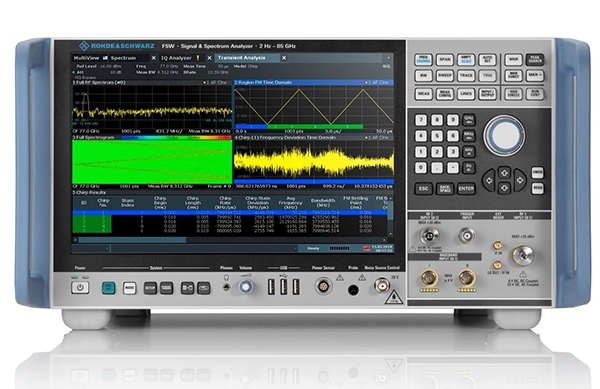Tap the left arrow navigation key
600x389 pixels.
(x=489, y=180)
